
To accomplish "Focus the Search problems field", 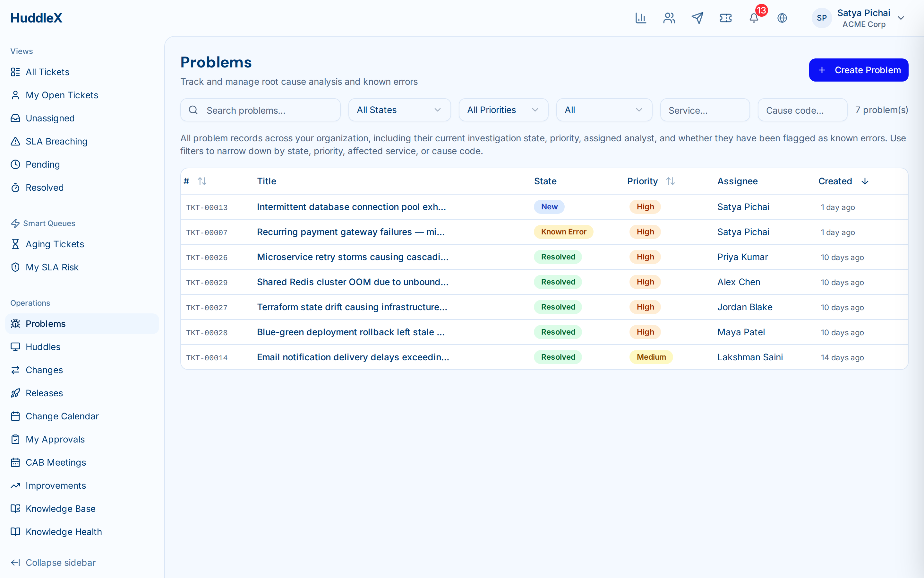I will coord(261,110).
